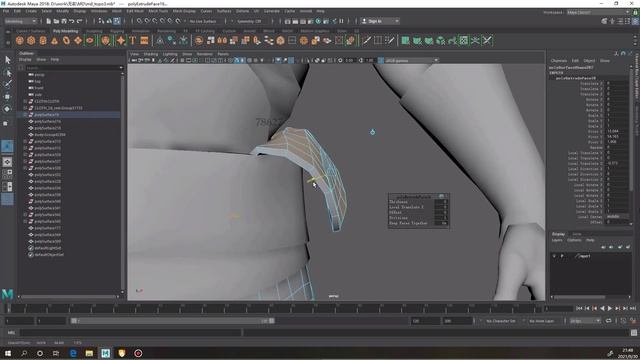Screen dimensions: 640x360
Task: Open the Workspace Maya Classic dropdown
Action: click(598, 12)
